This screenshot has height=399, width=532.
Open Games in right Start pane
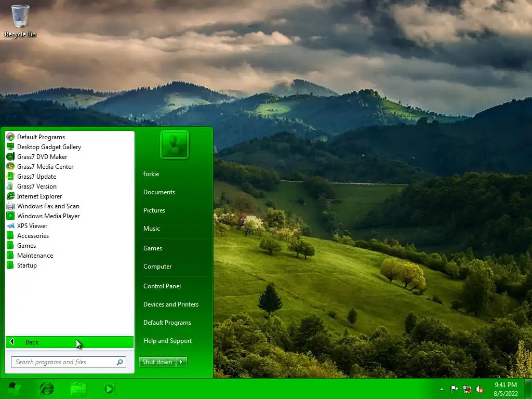pyautogui.click(x=153, y=248)
